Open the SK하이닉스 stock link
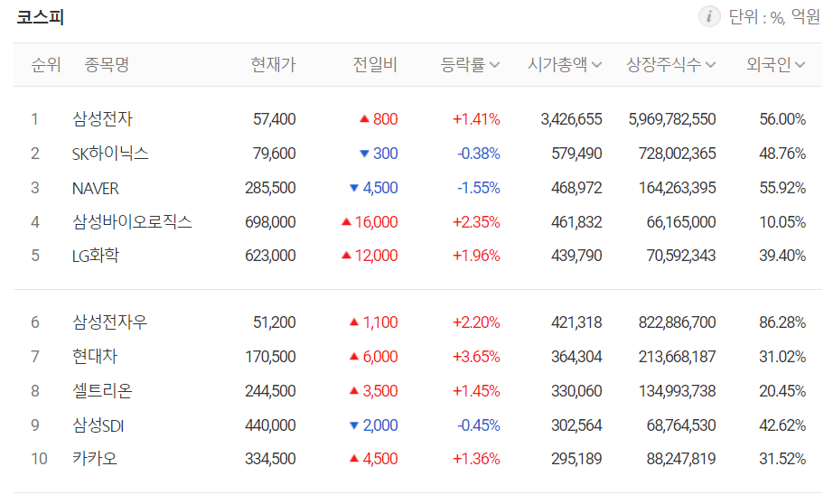This screenshot has height=504, width=833. pos(110,154)
